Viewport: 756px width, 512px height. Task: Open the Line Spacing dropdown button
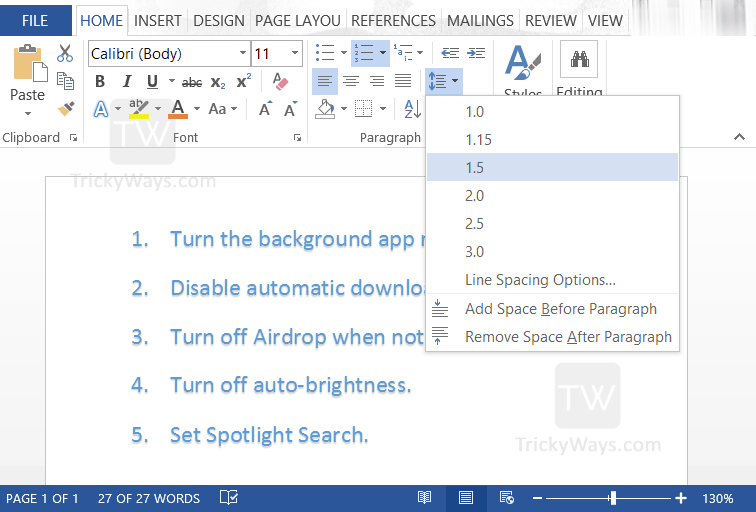444,81
